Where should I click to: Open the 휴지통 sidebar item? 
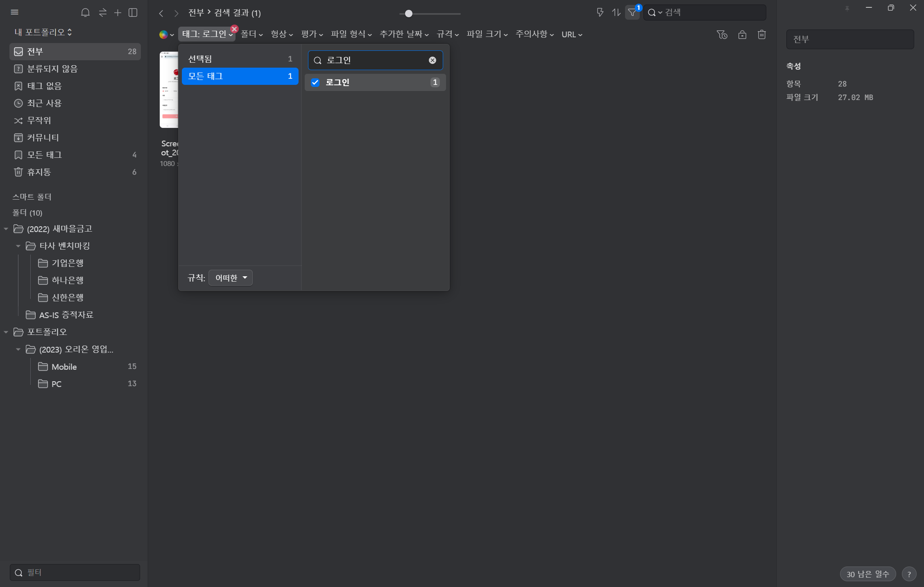(x=39, y=172)
